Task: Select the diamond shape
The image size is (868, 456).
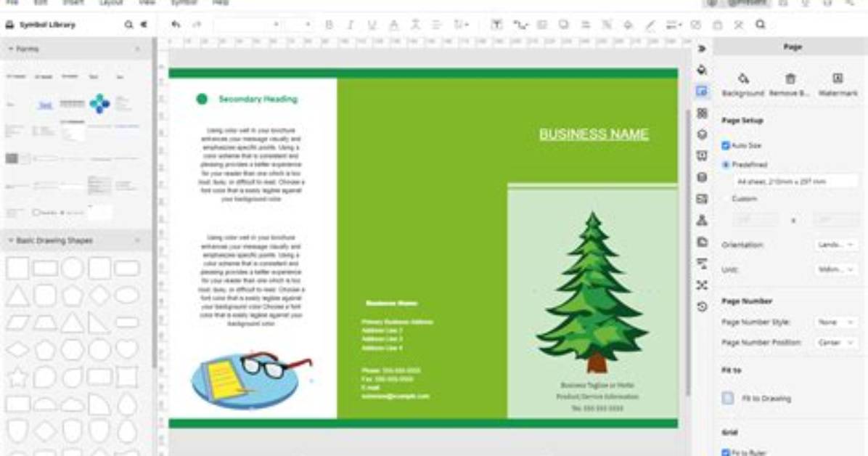Action: click(99, 296)
